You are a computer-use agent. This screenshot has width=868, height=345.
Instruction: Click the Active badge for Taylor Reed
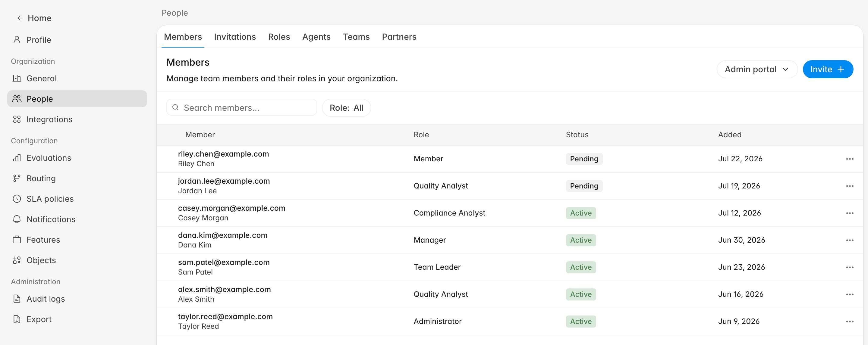(x=580, y=322)
